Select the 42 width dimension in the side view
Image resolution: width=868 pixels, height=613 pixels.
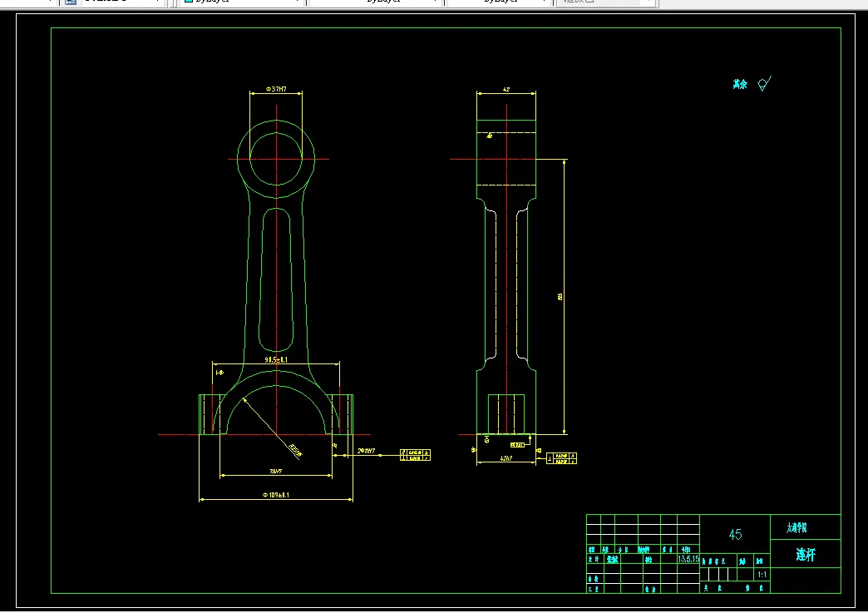[x=506, y=89]
